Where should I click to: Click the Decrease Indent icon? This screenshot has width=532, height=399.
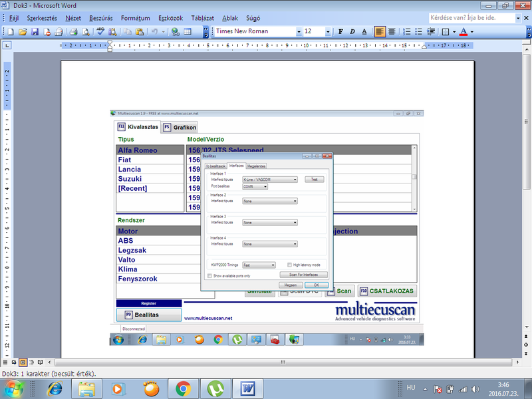431,32
